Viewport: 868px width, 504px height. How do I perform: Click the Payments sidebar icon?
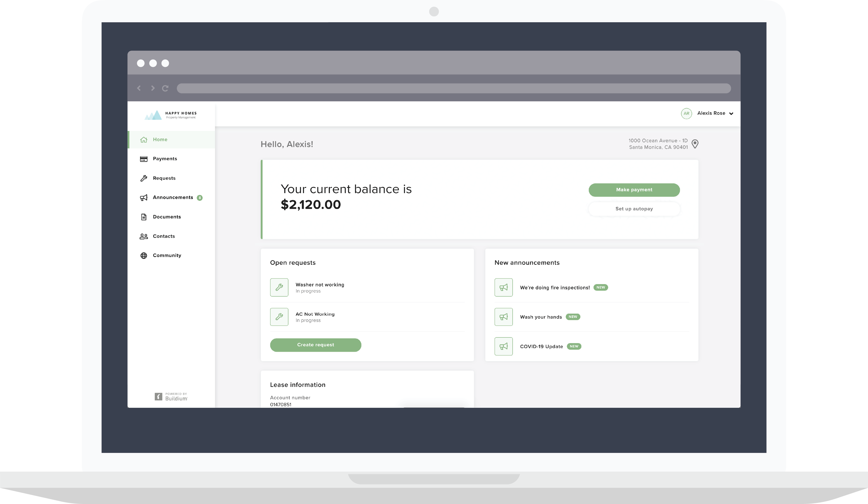[x=143, y=158]
